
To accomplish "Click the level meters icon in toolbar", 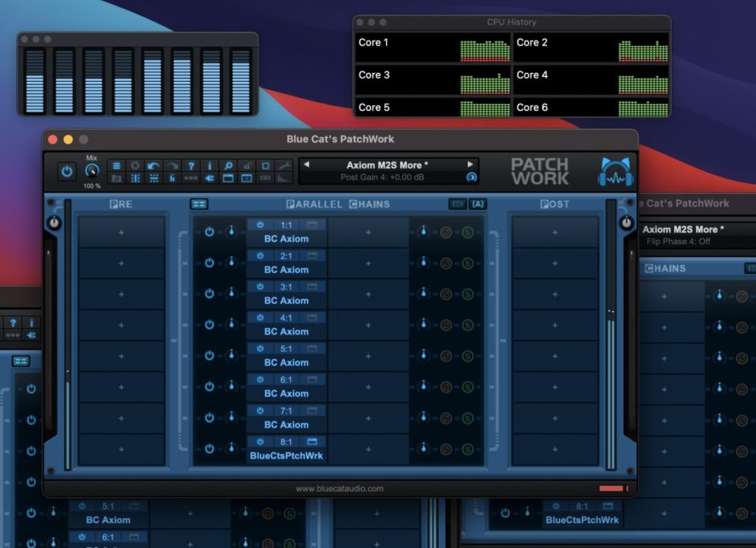I will 172,178.
